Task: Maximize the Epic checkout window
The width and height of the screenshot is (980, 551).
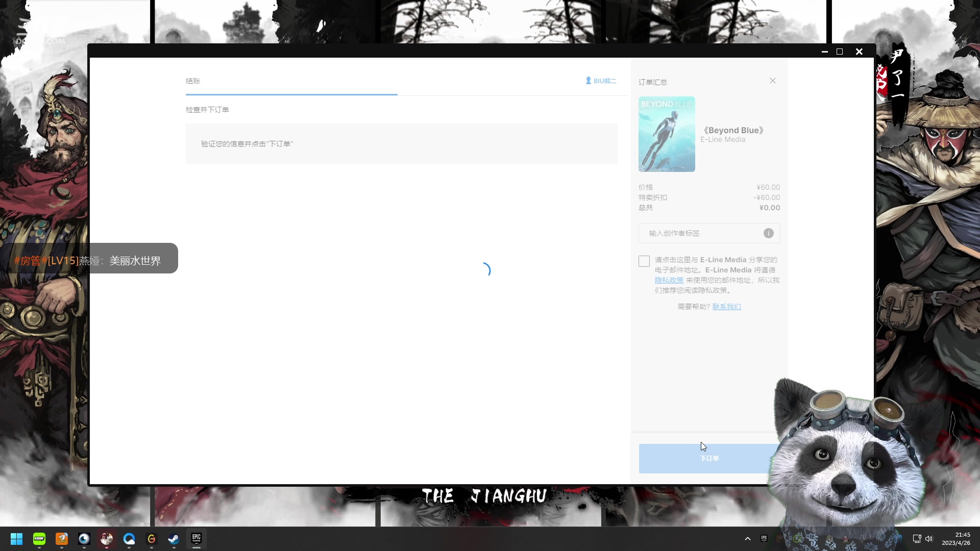Action: [x=840, y=52]
